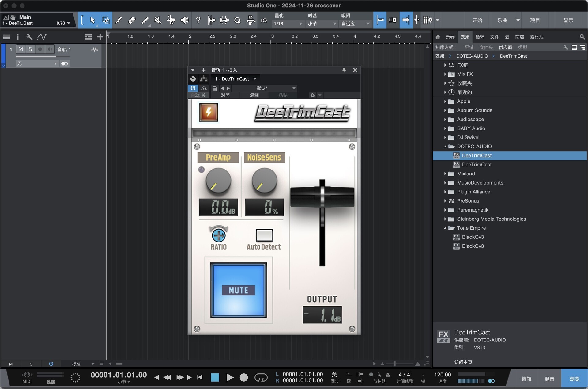
Task: Switch to the 素材池 browser tab
Action: [537, 37]
